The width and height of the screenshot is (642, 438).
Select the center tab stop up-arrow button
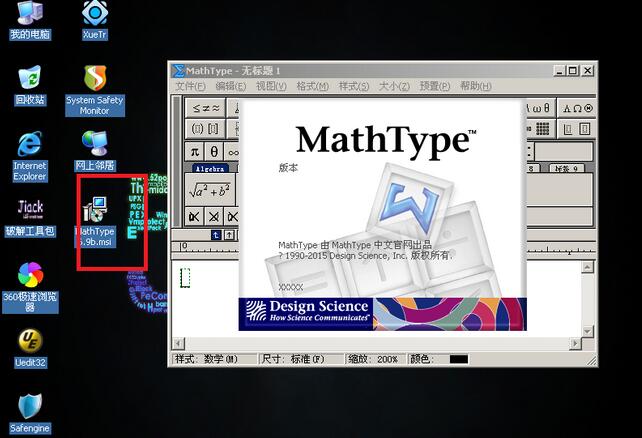click(x=230, y=235)
